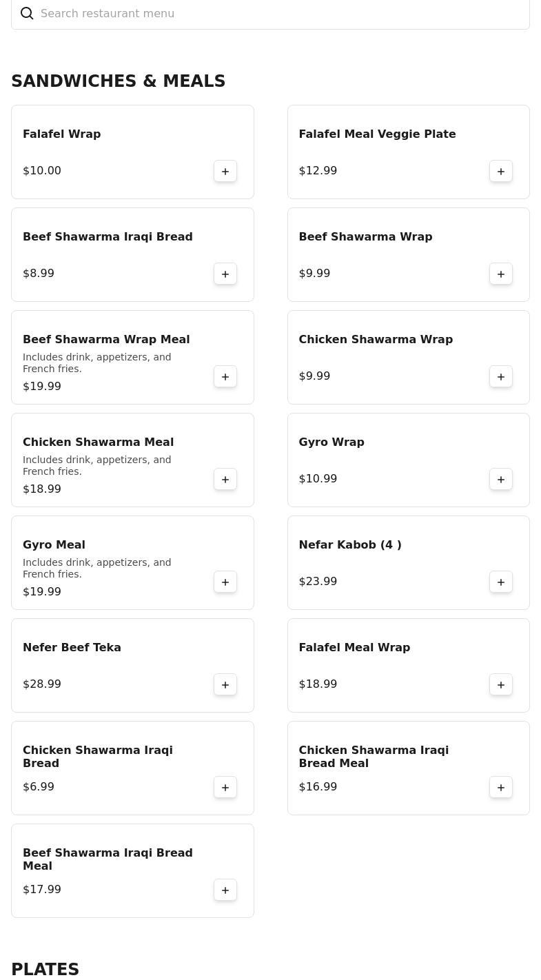The image size is (541, 980).
Task: Open the Nefer Beef Teka item name
Action: (x=72, y=648)
